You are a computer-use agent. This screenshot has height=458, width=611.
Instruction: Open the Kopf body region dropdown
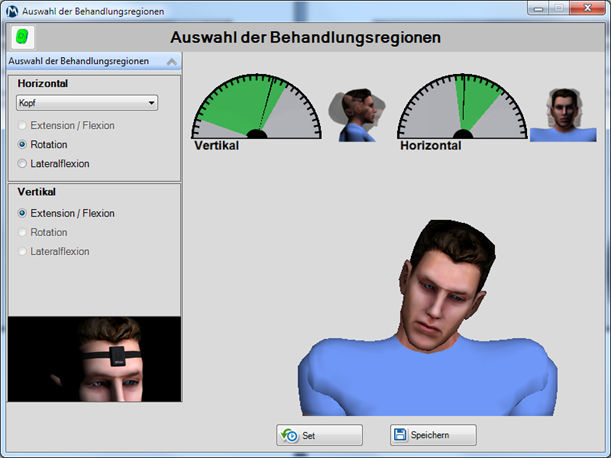tap(87, 103)
